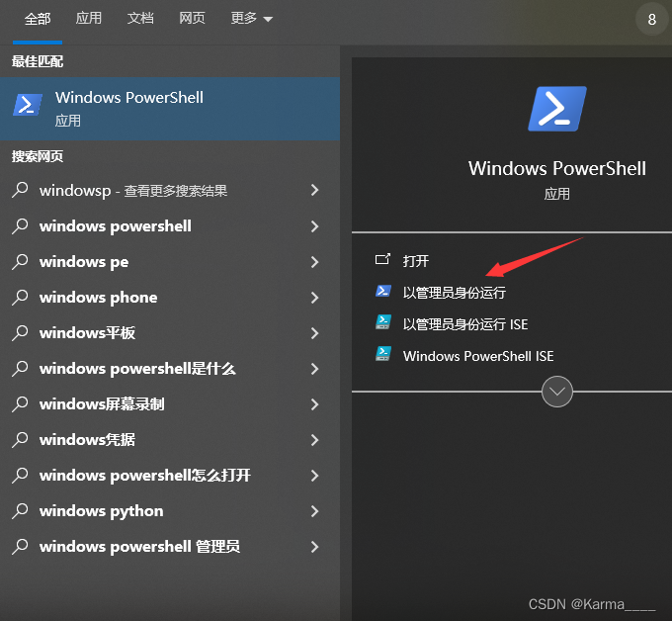Click search icon beside windows pe
The height and width of the screenshot is (621, 672).
point(20,262)
